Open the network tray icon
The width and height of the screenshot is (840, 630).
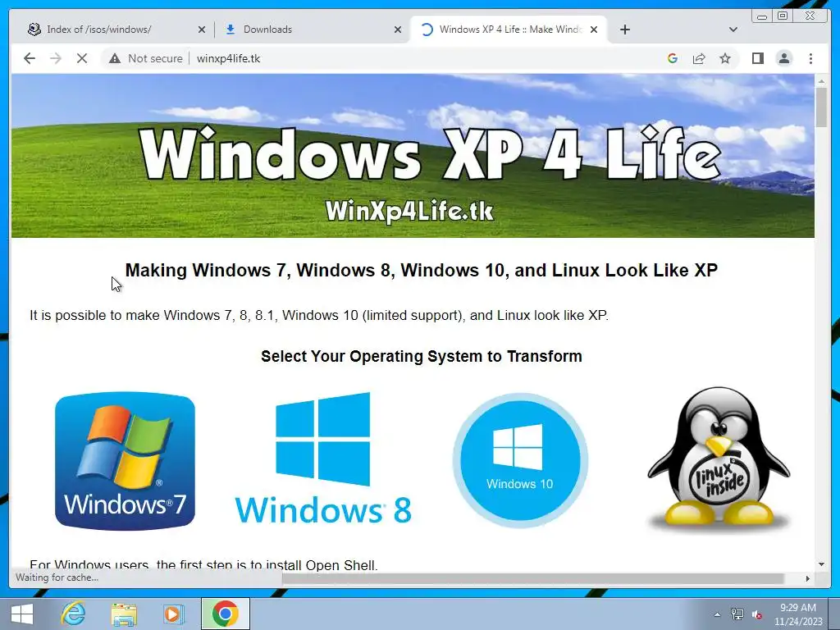click(737, 614)
